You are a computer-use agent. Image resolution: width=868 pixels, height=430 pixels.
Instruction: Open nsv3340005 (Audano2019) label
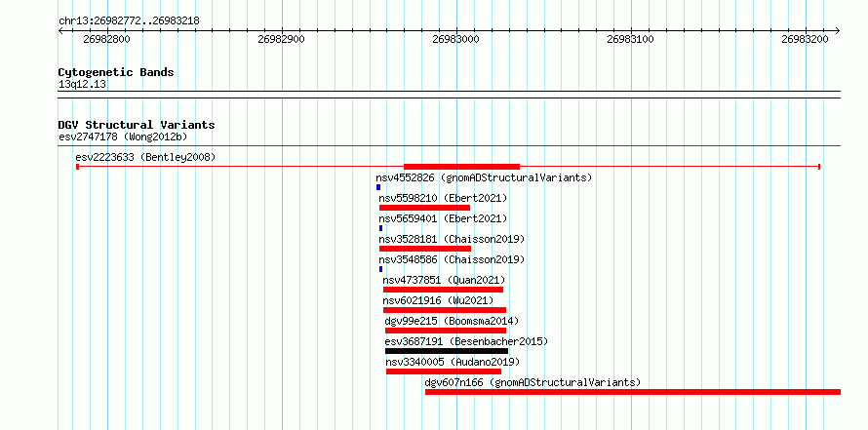pyautogui.click(x=454, y=362)
